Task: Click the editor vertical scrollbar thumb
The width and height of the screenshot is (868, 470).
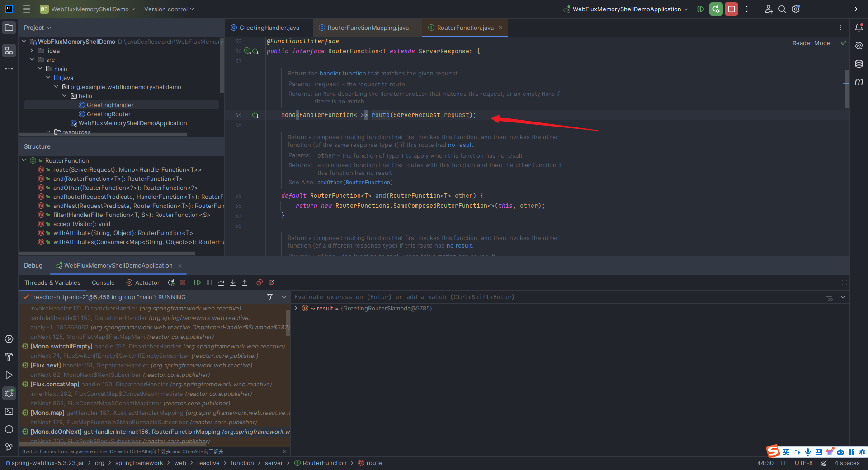Action: coord(847,89)
